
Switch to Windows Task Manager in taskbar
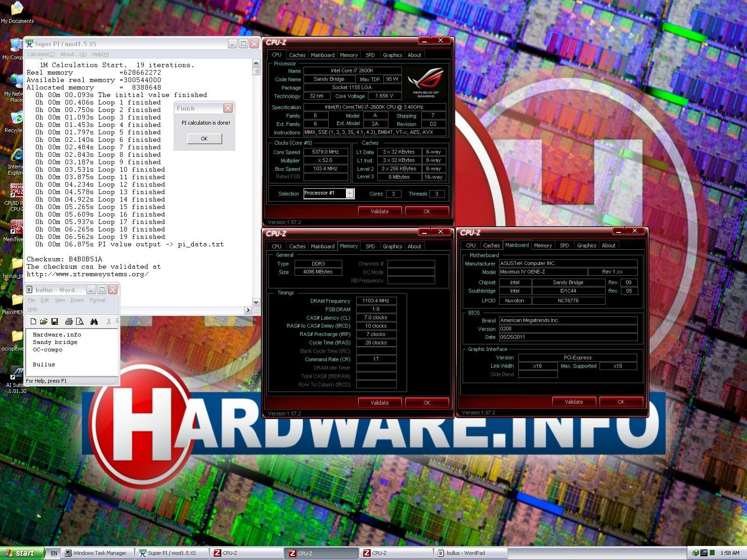click(97, 553)
